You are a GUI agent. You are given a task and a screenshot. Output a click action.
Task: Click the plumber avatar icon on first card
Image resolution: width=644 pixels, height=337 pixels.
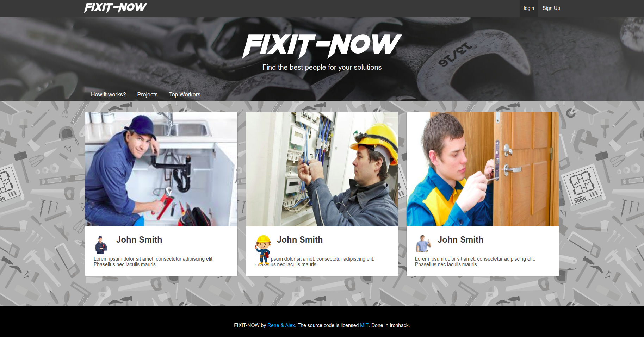(x=101, y=245)
